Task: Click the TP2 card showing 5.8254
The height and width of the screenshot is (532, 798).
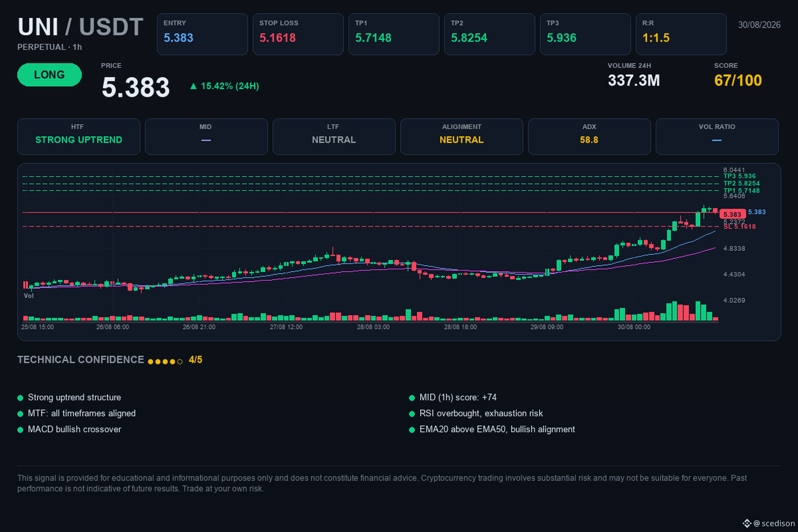Action: [489, 34]
